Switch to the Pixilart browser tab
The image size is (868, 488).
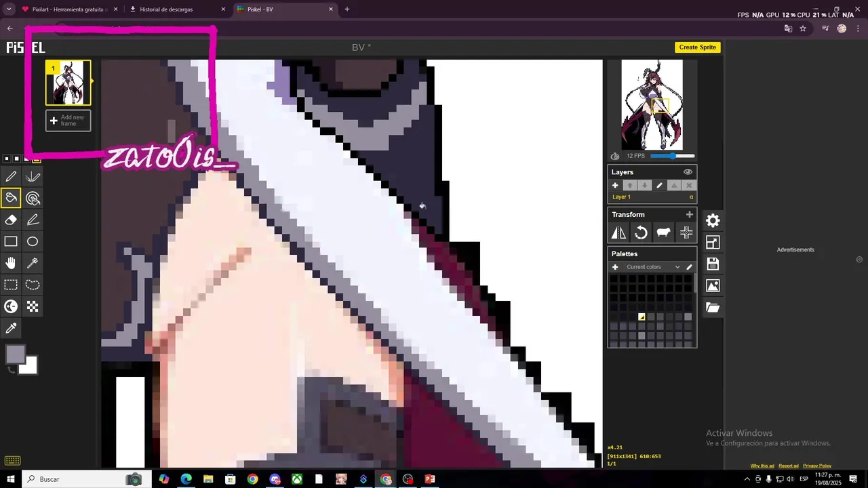point(71,9)
